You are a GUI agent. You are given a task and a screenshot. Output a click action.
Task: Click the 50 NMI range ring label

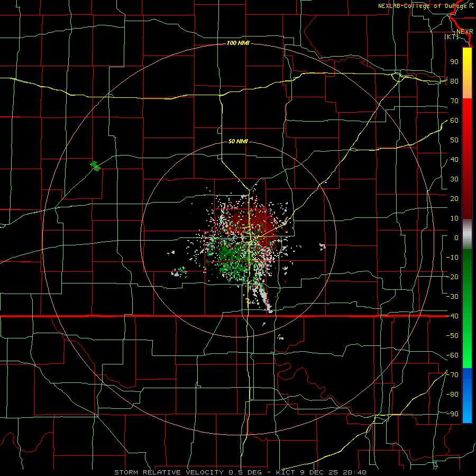(238, 141)
